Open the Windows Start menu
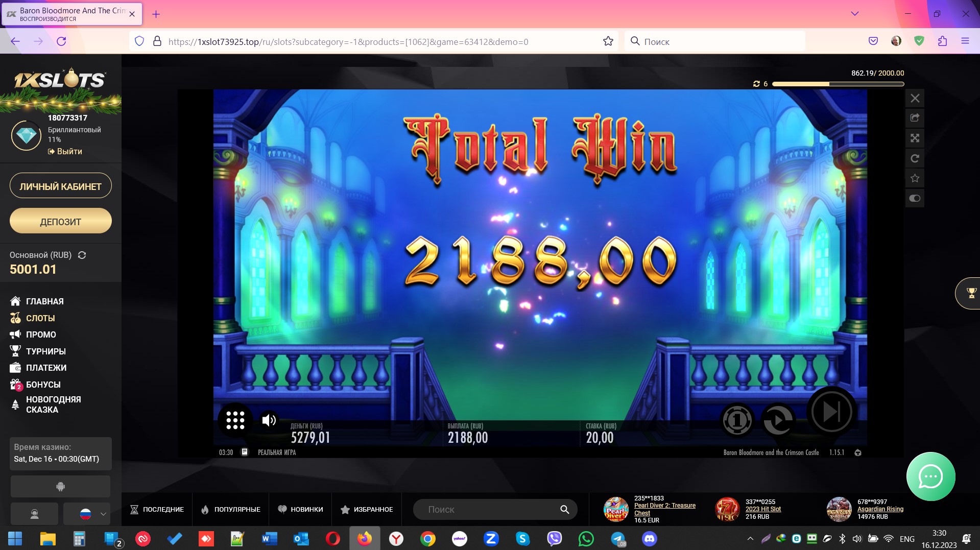The height and width of the screenshot is (550, 980). 15,539
